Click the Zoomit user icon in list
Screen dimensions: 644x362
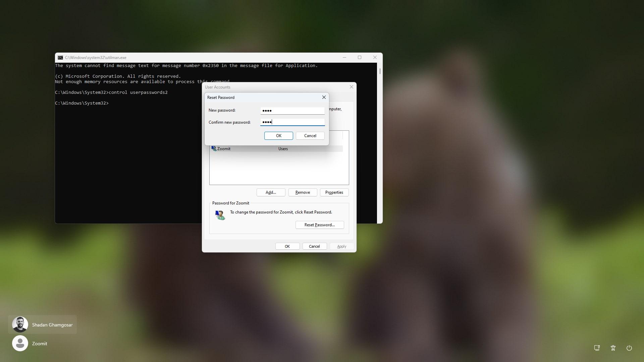pos(214,148)
